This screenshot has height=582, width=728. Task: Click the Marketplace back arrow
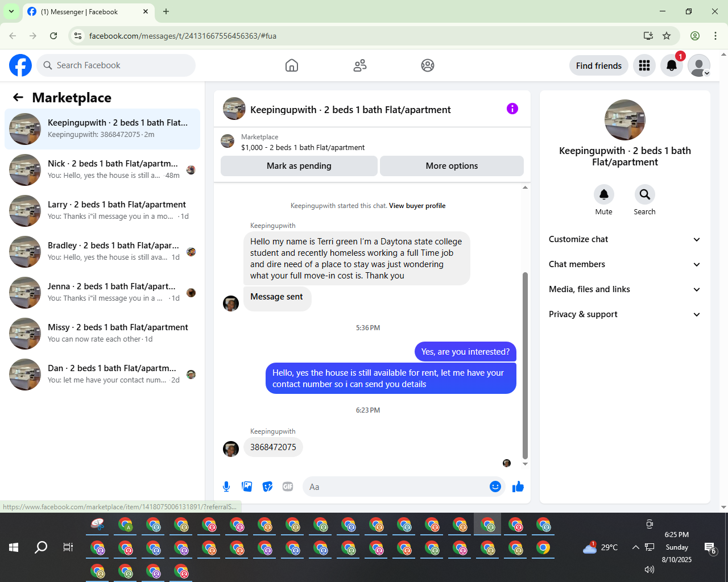(18, 97)
